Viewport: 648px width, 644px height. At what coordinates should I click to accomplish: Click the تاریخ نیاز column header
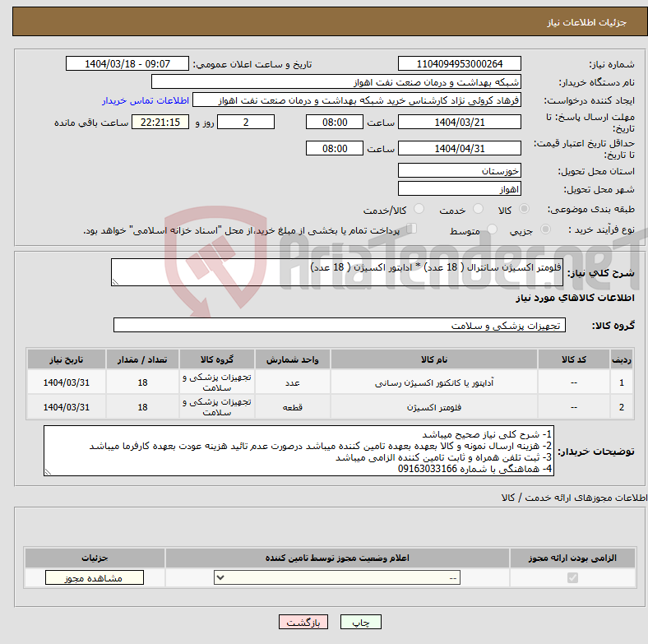click(66, 359)
